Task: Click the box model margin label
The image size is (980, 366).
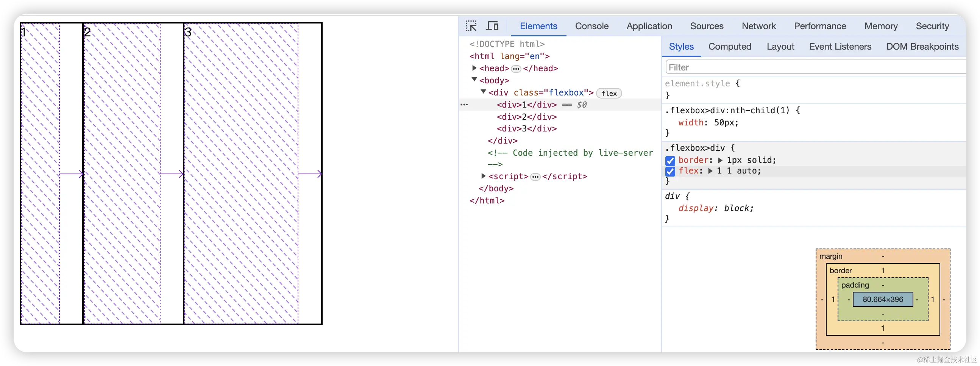Action: pos(831,257)
